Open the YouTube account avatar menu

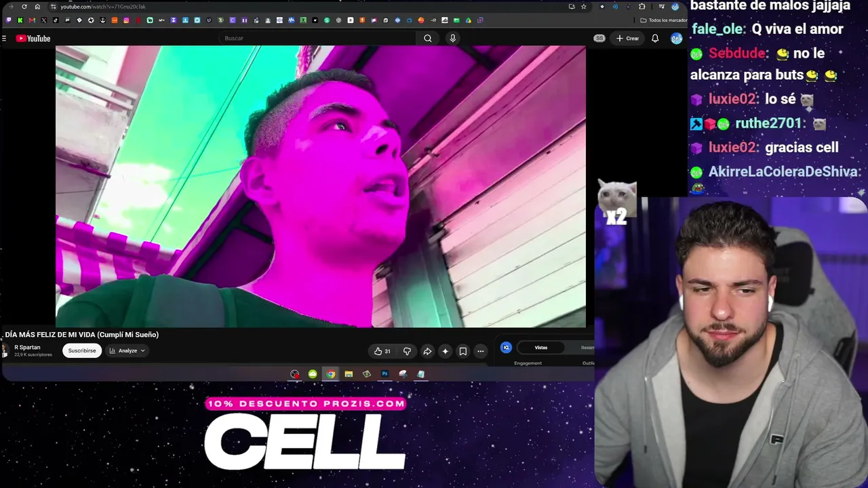(676, 39)
